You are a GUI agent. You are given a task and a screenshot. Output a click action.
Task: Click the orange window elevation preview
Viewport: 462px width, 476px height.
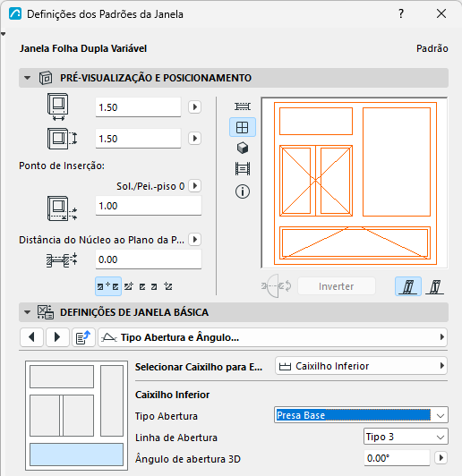[x=355, y=183]
